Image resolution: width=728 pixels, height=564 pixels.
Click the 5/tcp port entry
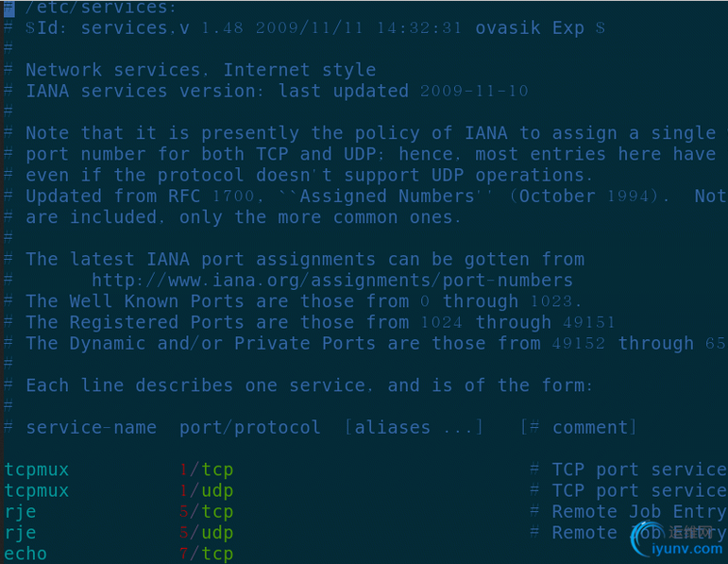[206, 511]
